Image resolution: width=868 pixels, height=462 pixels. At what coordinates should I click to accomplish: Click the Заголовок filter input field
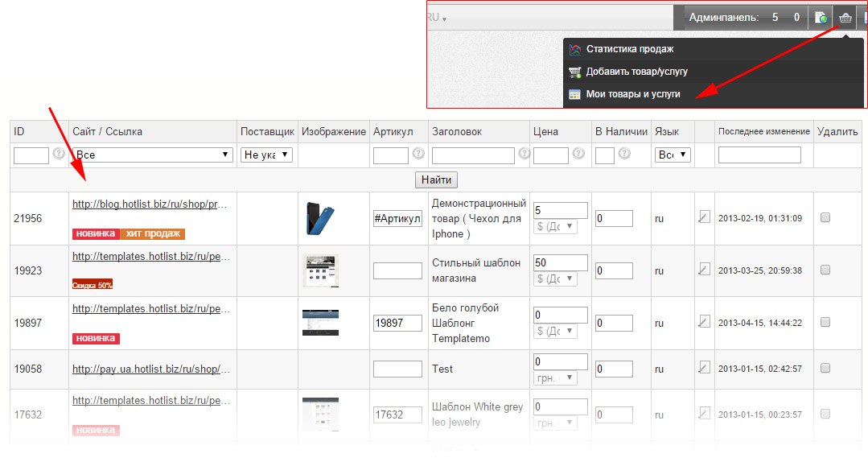473,155
